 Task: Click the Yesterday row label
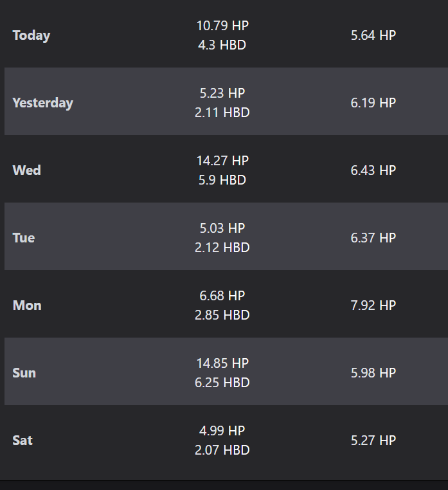pos(43,103)
